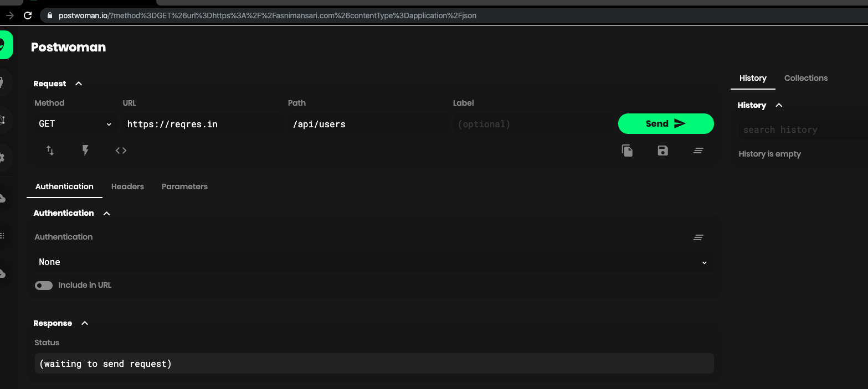The image size is (868, 389).
Task: Click the Postwoman page title
Action: pyautogui.click(x=68, y=48)
